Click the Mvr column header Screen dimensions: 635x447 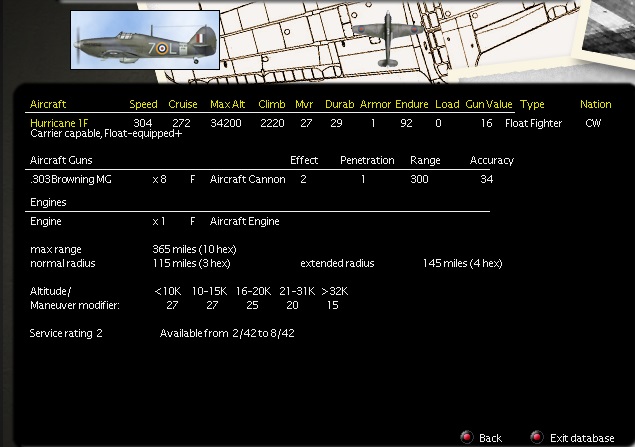[x=304, y=104]
